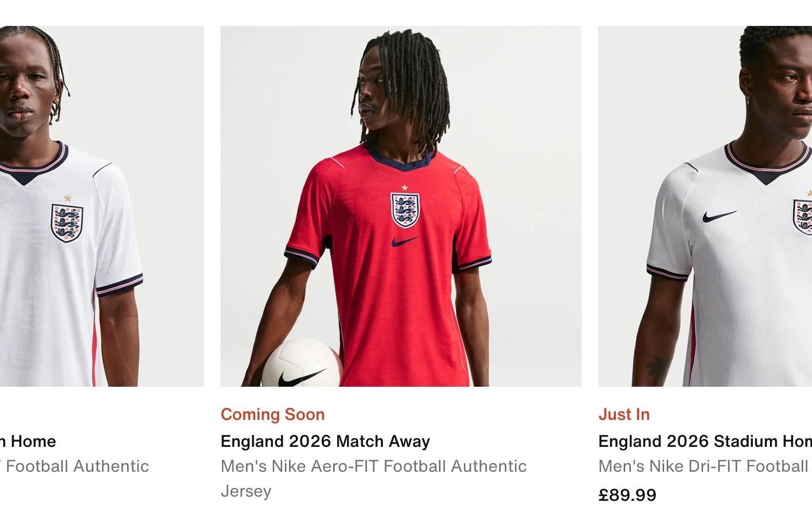812x507 pixels.
Task: Click the England crest on the left white jersey
Action: pyautogui.click(x=67, y=223)
